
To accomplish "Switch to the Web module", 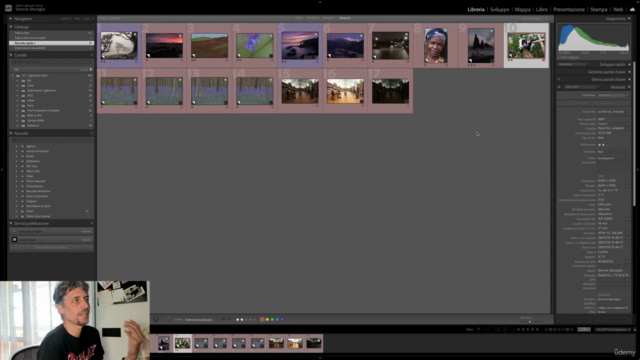I will [618, 9].
